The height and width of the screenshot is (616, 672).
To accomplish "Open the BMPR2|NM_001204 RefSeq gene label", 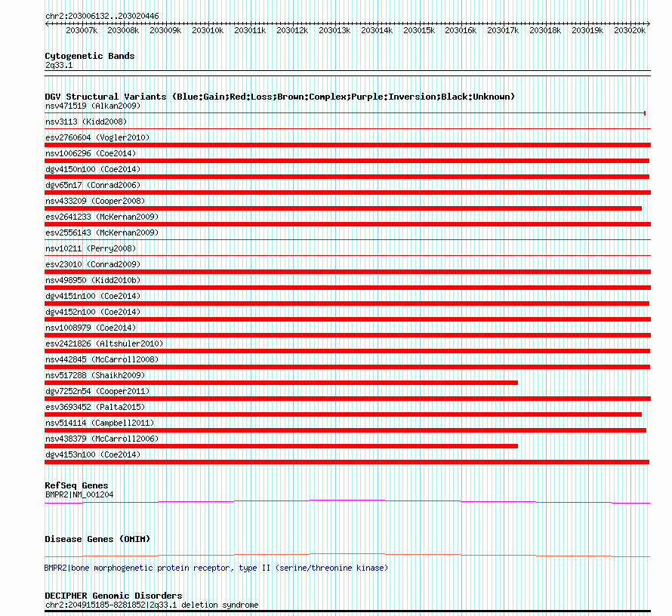I will pyautogui.click(x=79, y=494).
